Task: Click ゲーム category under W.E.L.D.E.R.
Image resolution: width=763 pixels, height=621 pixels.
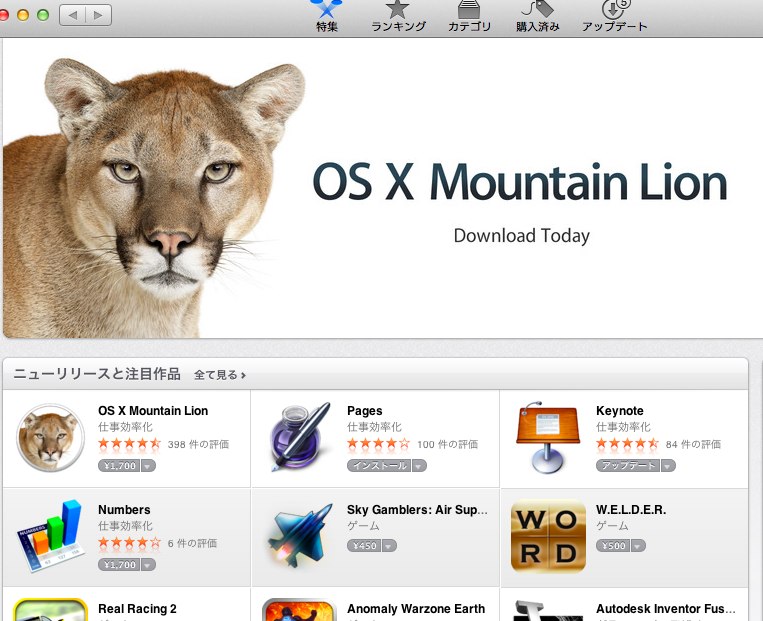Action: [x=612, y=526]
